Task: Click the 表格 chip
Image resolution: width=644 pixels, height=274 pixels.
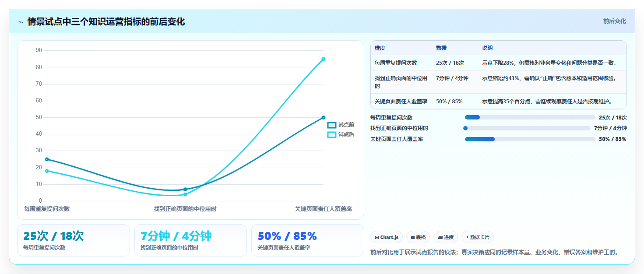Action: click(418, 237)
